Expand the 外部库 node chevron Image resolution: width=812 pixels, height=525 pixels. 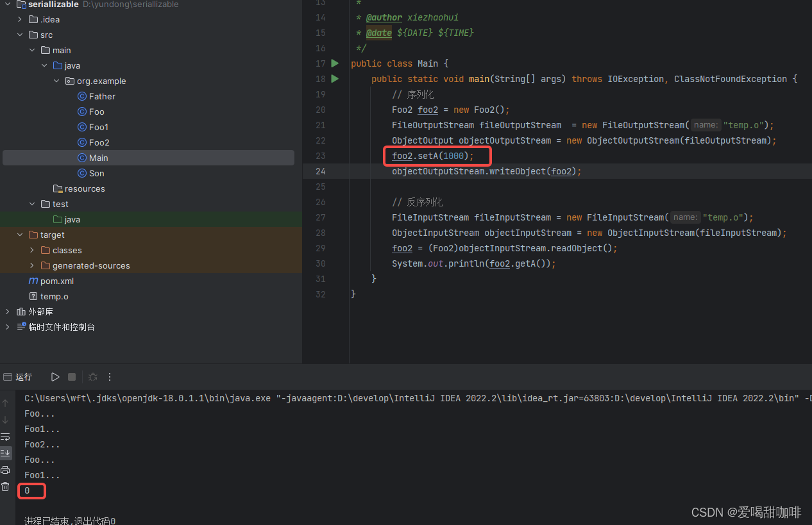tap(8, 312)
